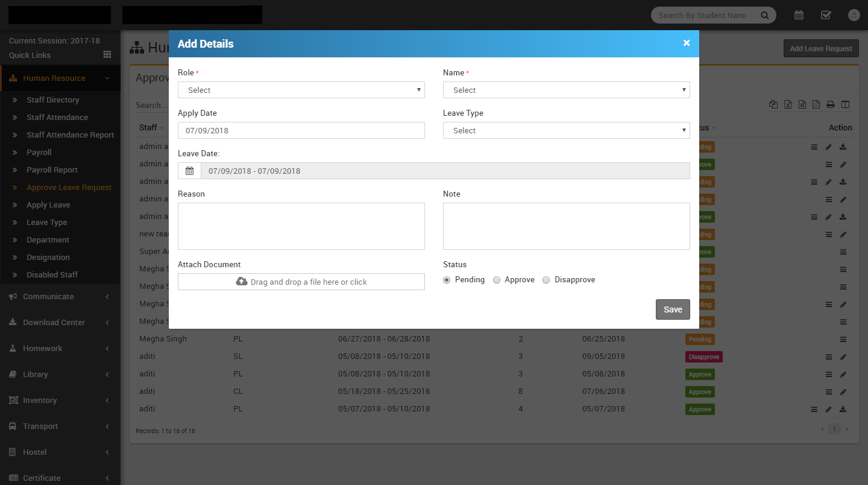Open Staff Directory in the sidebar
Image resolution: width=868 pixels, height=485 pixels.
pyautogui.click(x=52, y=100)
